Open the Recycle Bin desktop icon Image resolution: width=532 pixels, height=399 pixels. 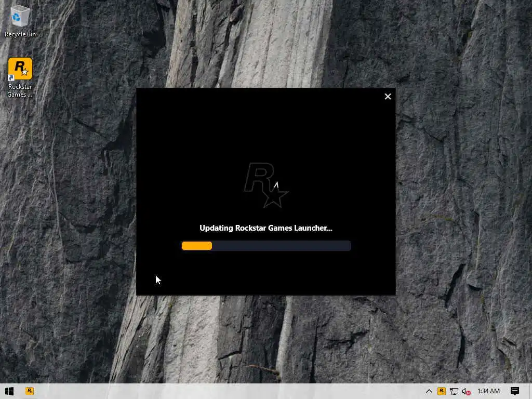click(x=20, y=21)
